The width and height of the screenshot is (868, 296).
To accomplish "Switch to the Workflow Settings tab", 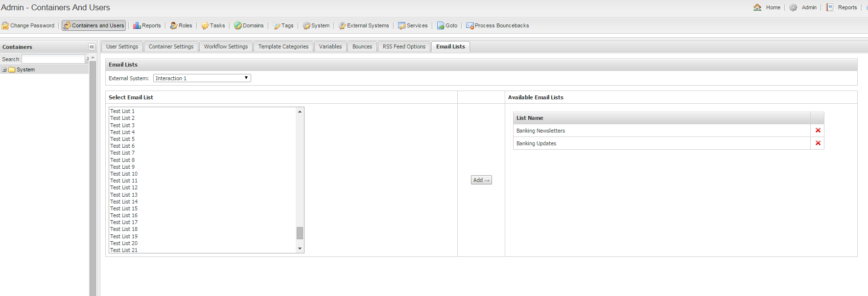I will pyautogui.click(x=226, y=46).
